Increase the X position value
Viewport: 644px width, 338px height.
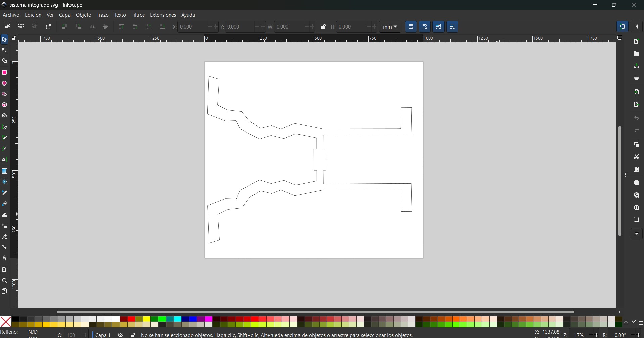pos(215,27)
